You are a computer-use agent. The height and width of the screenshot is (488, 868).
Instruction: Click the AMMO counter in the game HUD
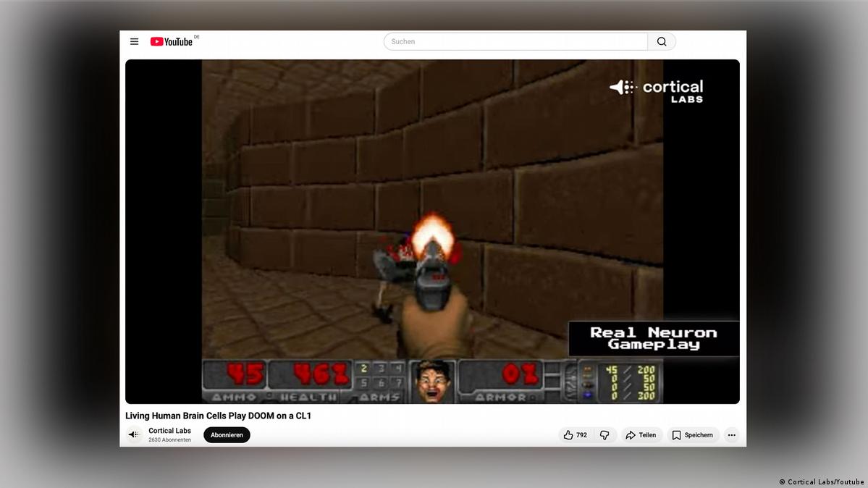pyautogui.click(x=235, y=381)
